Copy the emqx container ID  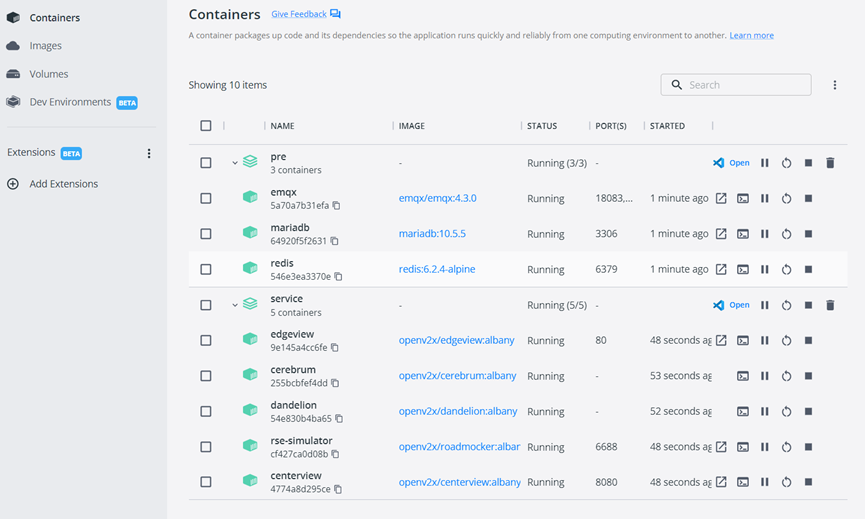coord(337,206)
